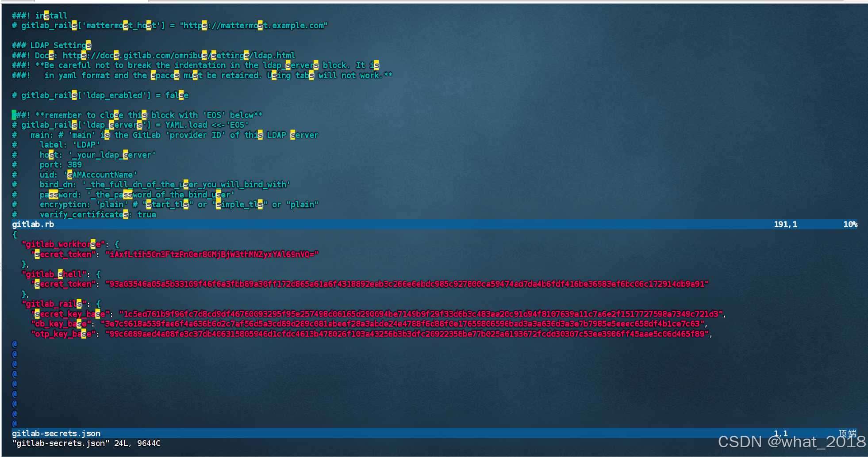Viewport: 868px width, 457px height.
Task: Click the otp_key_base key
Action: (x=63, y=334)
